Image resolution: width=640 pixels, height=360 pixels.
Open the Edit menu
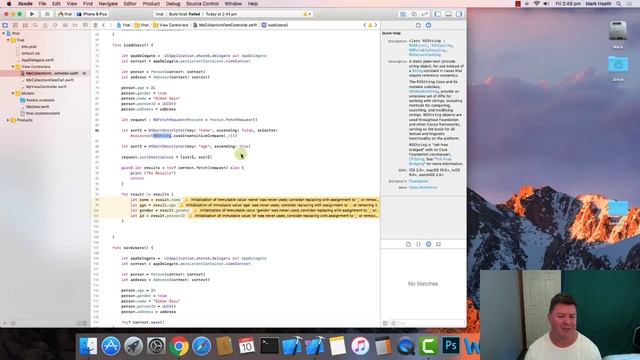(56, 4)
